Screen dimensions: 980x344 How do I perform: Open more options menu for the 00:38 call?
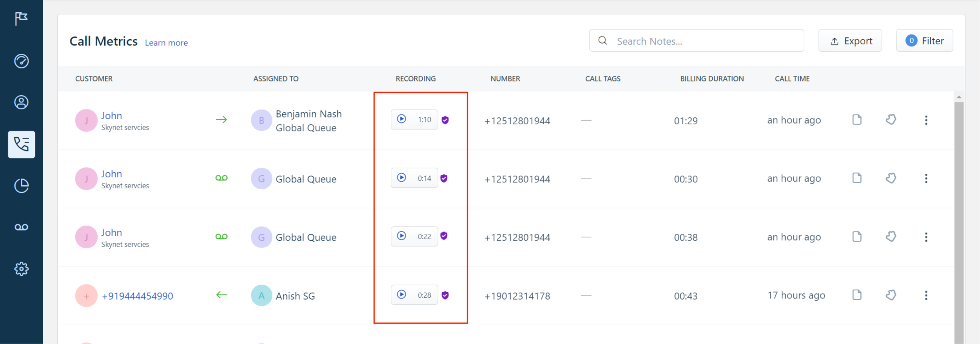click(x=926, y=237)
